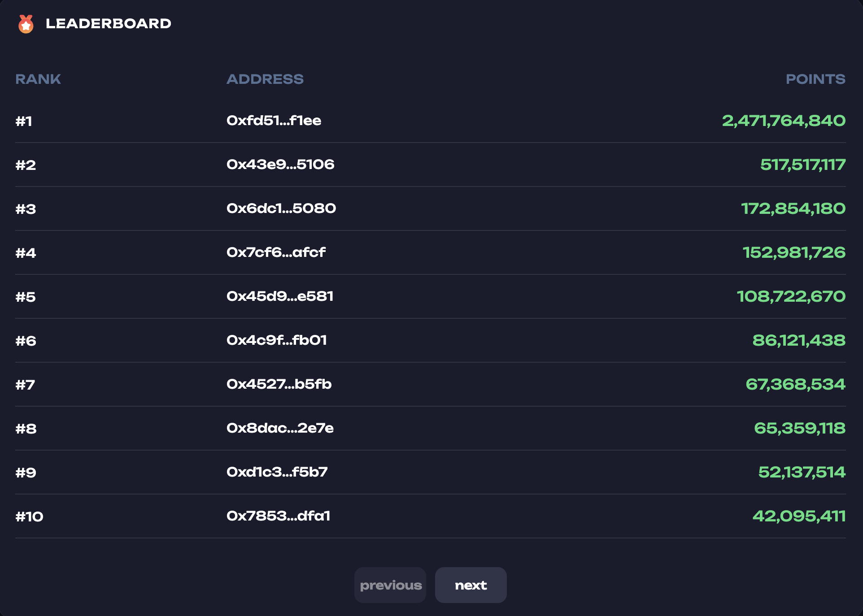The image size is (863, 616).
Task: Click the leaderboard medal icon
Action: coord(26,24)
